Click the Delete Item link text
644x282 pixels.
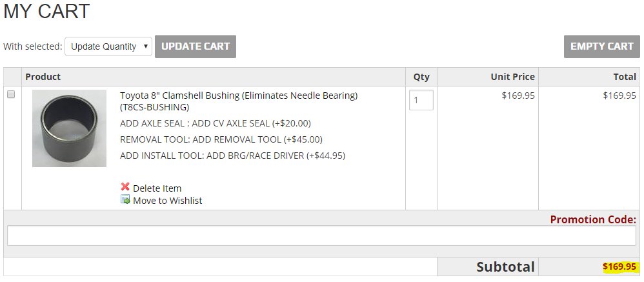pyautogui.click(x=157, y=188)
